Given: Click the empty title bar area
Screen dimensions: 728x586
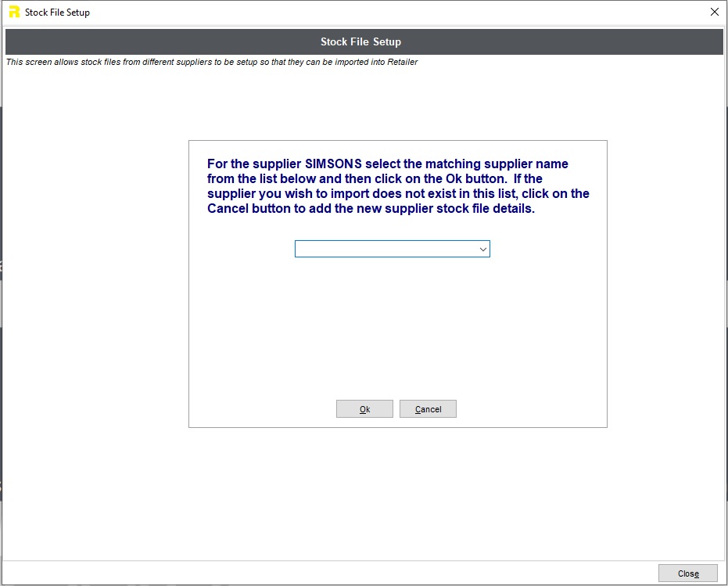Looking at the screenshot, I should pyautogui.click(x=391, y=13).
